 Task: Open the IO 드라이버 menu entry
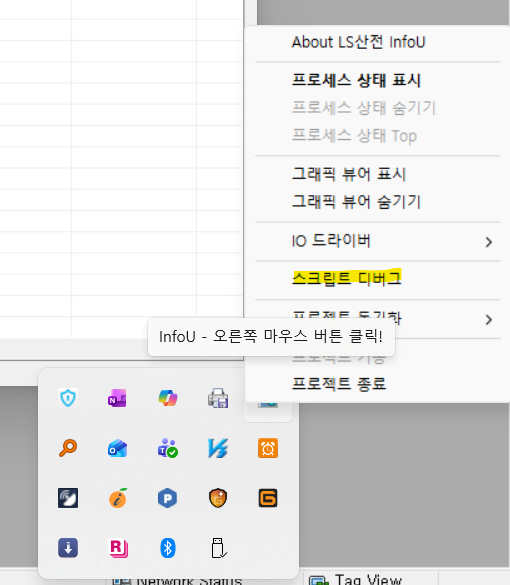pos(378,241)
